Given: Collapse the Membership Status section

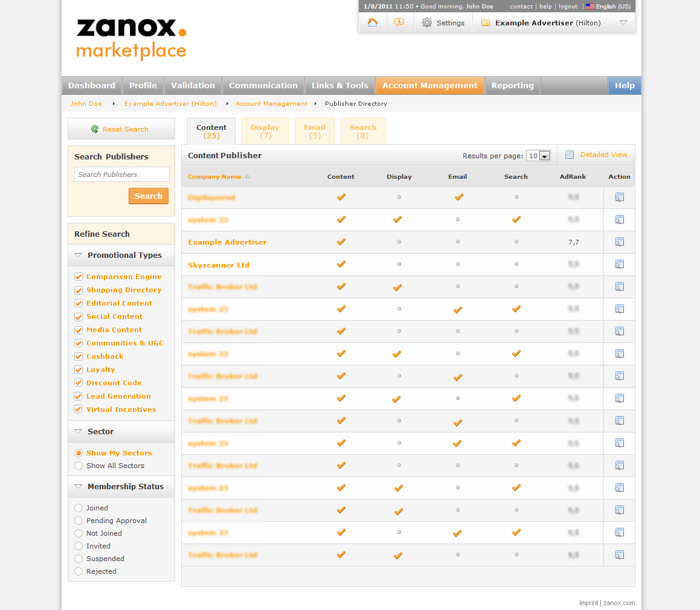Looking at the screenshot, I should 78,486.
